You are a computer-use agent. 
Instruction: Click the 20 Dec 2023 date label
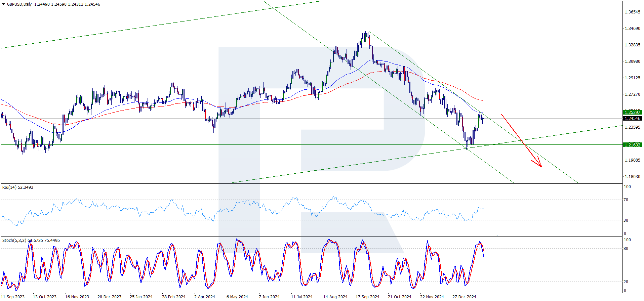point(109,297)
